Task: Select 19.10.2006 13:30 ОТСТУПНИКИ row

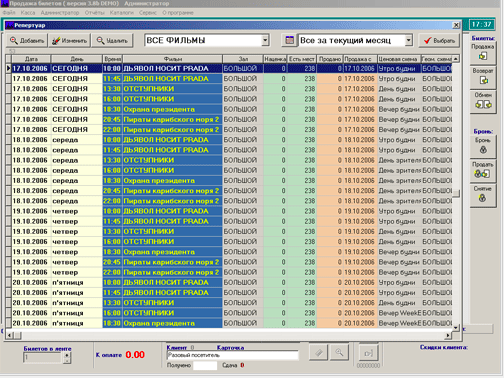Action: point(232,232)
